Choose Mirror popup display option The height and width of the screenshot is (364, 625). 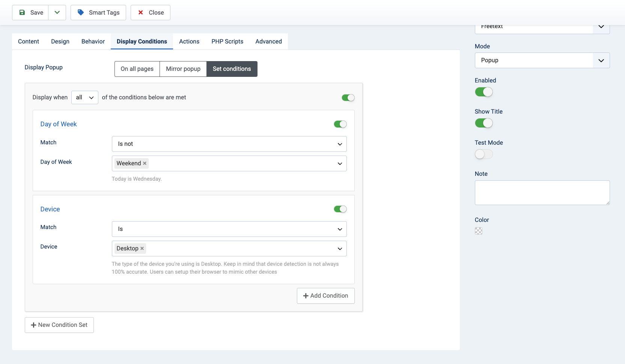coord(183,69)
